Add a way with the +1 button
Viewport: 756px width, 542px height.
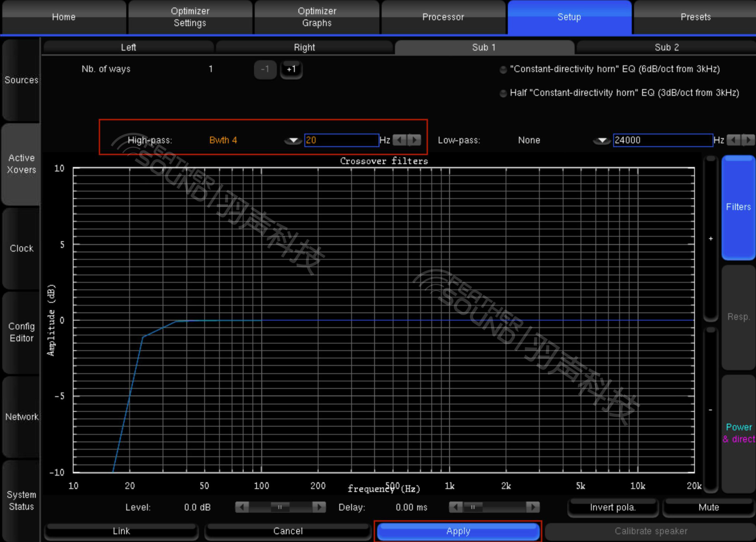[x=291, y=69]
